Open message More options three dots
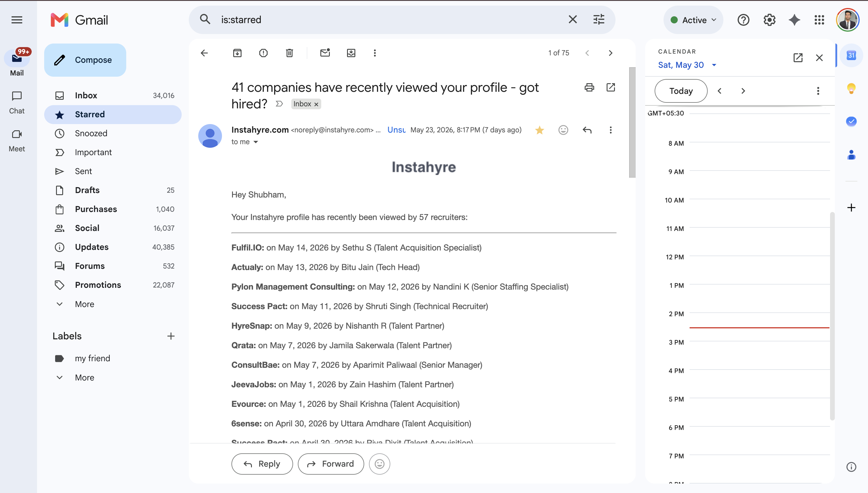Image resolution: width=868 pixels, height=493 pixels. [610, 130]
